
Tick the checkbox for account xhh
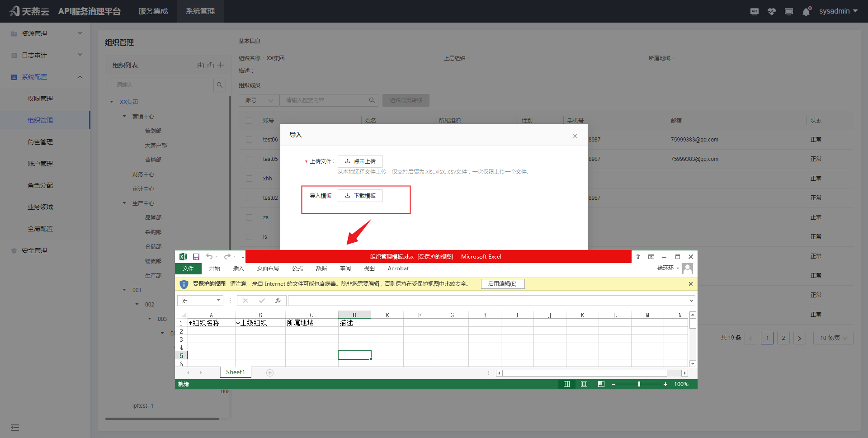249,179
